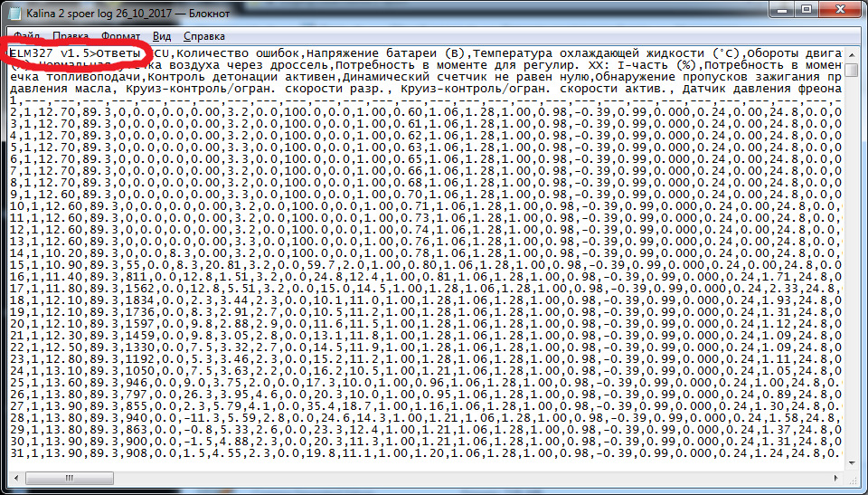
Task: Open the Формат menu
Action: tap(120, 36)
